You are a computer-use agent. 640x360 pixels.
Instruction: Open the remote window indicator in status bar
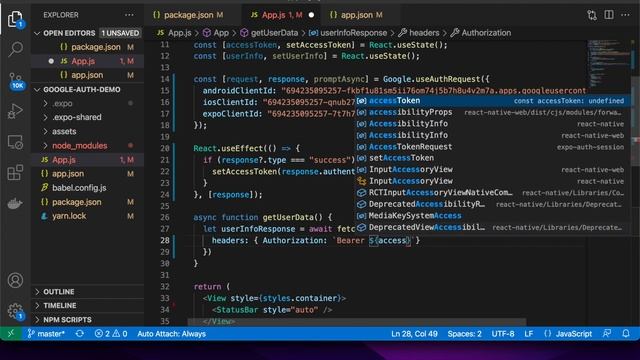[11, 333]
